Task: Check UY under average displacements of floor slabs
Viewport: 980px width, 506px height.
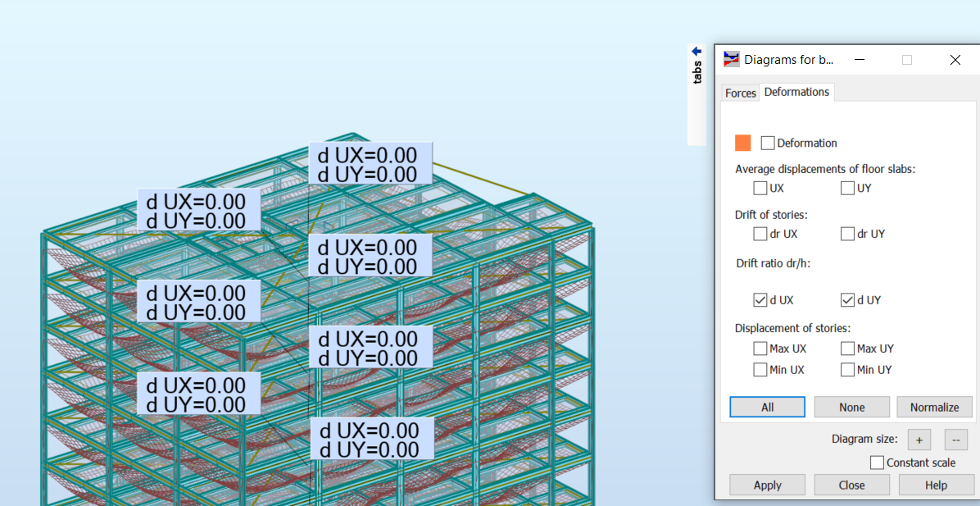Action: [847, 188]
